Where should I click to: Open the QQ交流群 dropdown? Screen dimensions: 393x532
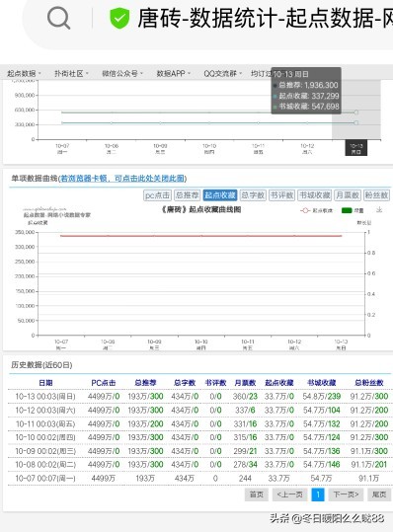(222, 74)
